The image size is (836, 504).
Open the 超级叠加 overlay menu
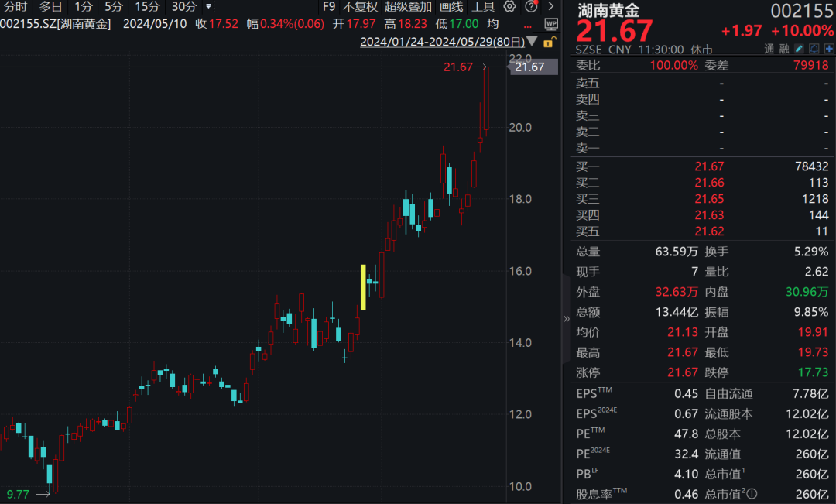tap(409, 7)
